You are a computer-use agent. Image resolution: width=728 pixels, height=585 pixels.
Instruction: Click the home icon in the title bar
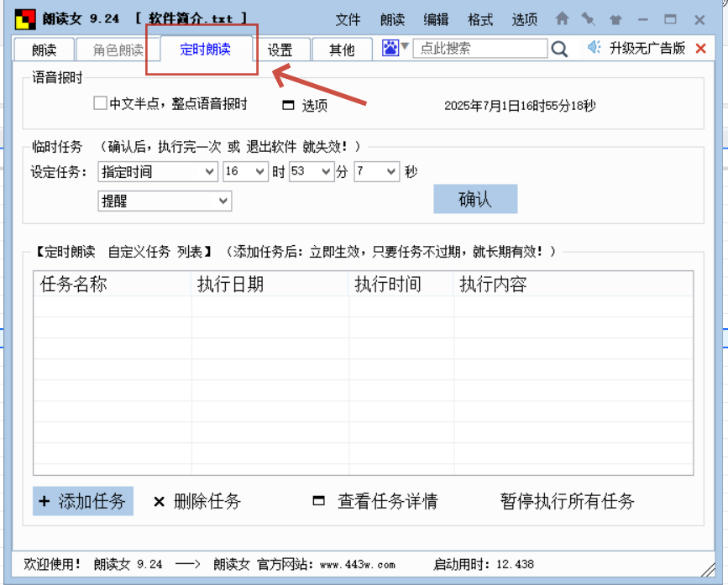click(562, 18)
